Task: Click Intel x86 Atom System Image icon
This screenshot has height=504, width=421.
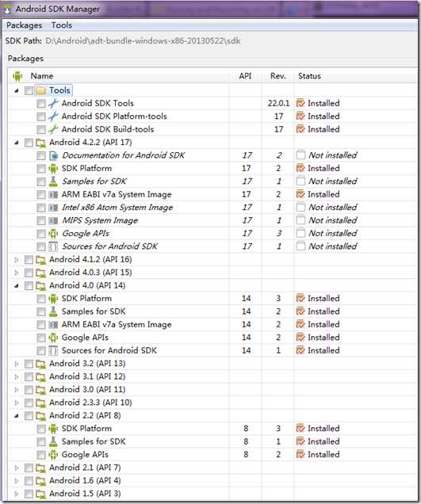Action: tap(53, 208)
